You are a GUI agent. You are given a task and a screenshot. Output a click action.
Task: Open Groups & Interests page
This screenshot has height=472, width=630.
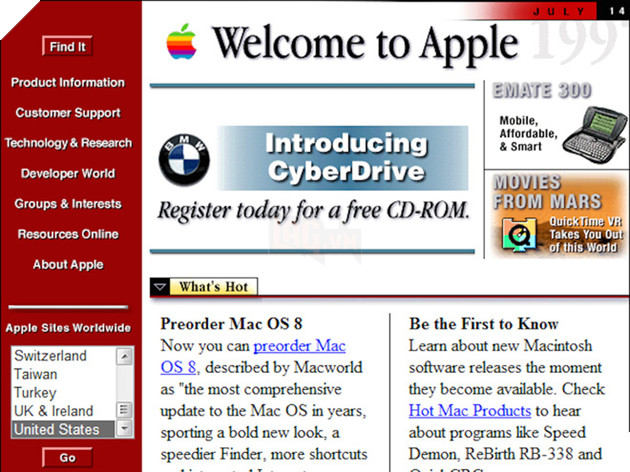click(x=68, y=204)
